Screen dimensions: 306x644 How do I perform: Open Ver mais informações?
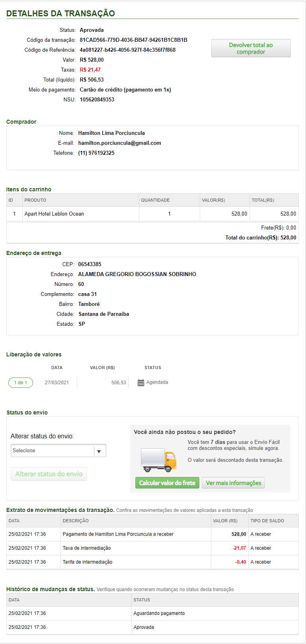(x=233, y=483)
